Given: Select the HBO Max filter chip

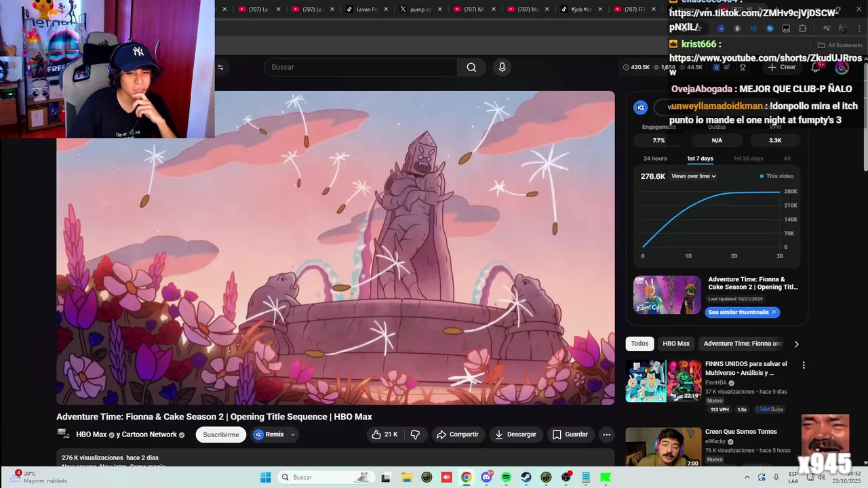Looking at the screenshot, I should [x=676, y=344].
